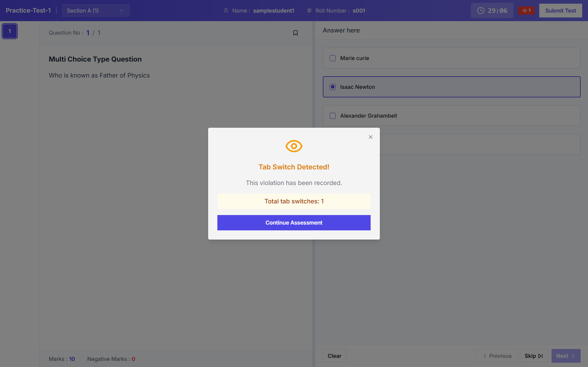Select question 1 in the navigator
This screenshot has height=367, width=588.
[10, 31]
